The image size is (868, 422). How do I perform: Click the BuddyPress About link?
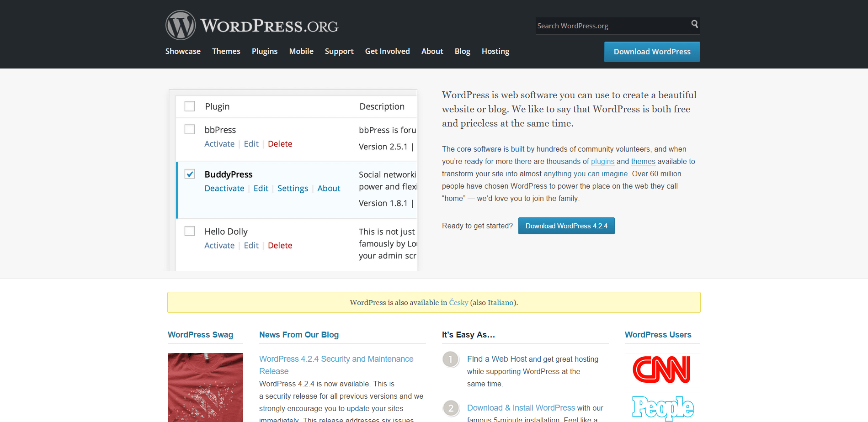(329, 188)
